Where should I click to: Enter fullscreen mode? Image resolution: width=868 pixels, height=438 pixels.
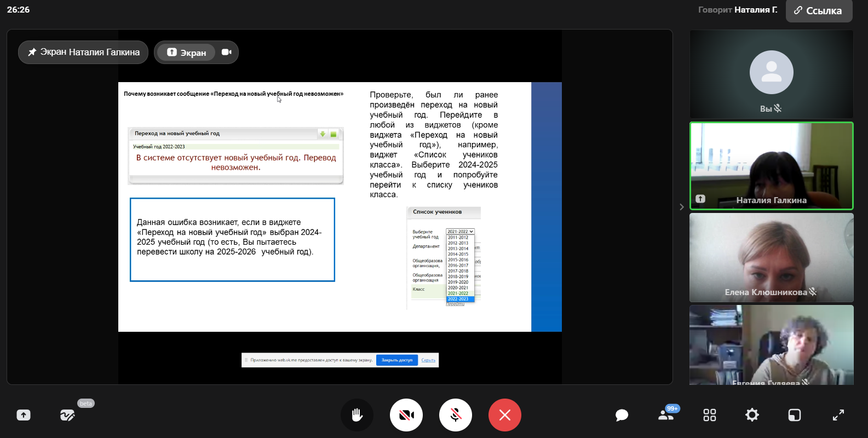(x=838, y=415)
